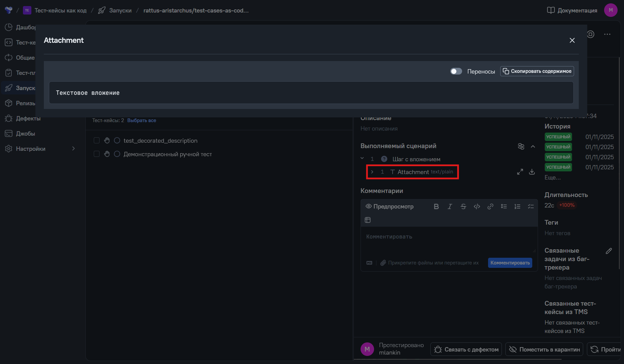This screenshot has height=364, width=624.
Task: Apply strikethrough formatting in comment editor
Action: 463,206
